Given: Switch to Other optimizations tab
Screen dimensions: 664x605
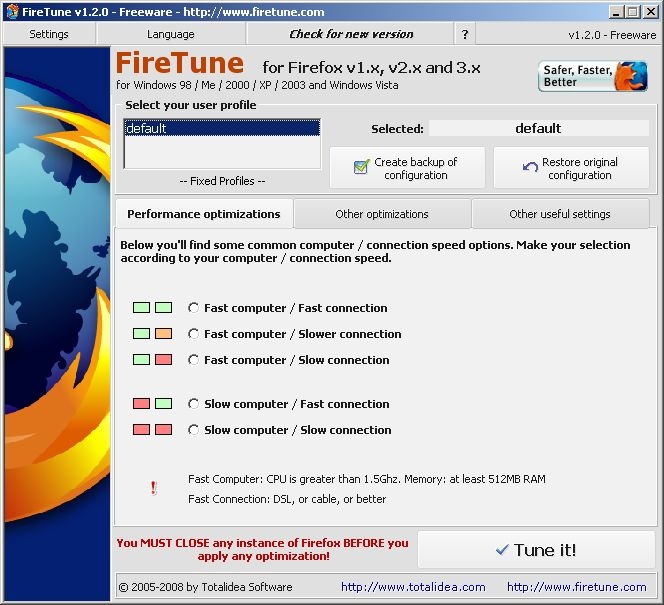Looking at the screenshot, I should tap(382, 214).
